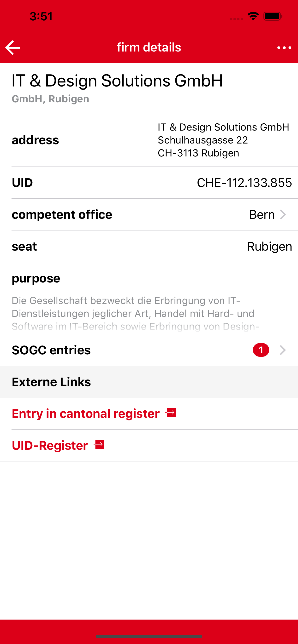Screen dimensions: 298x644
Task: Tap the seat value Rubigen
Action: point(269,247)
